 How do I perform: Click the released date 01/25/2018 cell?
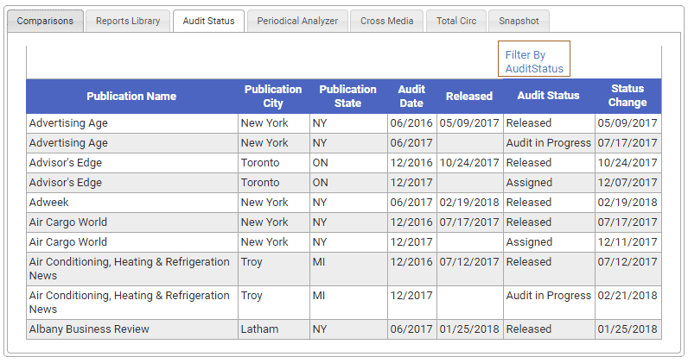pyautogui.click(x=469, y=329)
